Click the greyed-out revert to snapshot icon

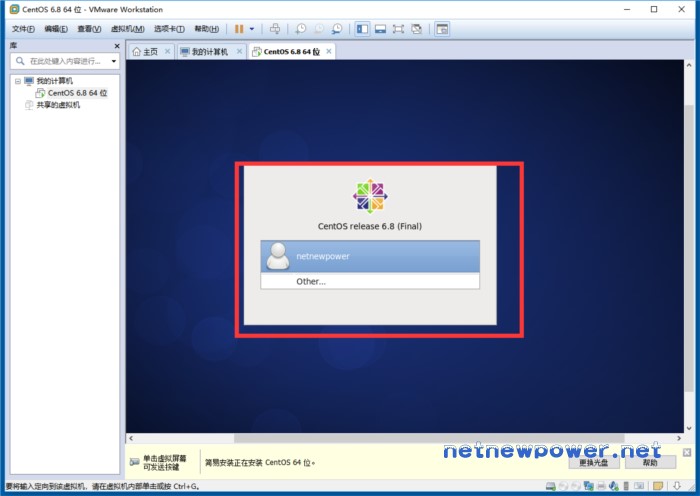pos(319,29)
